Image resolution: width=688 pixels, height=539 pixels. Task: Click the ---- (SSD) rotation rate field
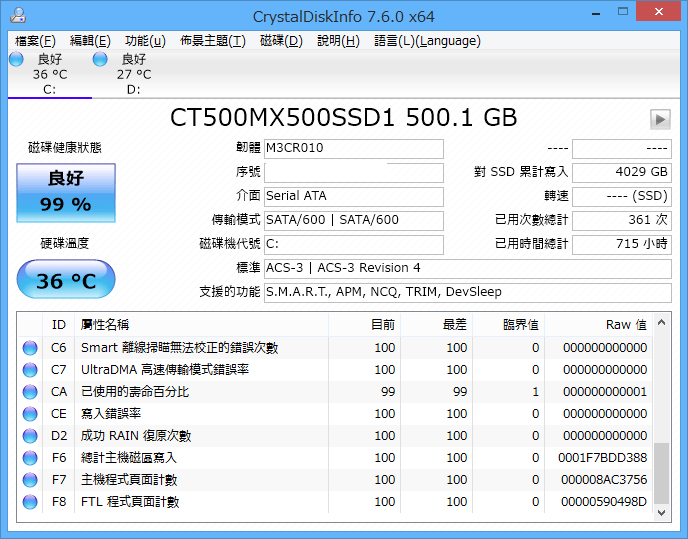622,197
